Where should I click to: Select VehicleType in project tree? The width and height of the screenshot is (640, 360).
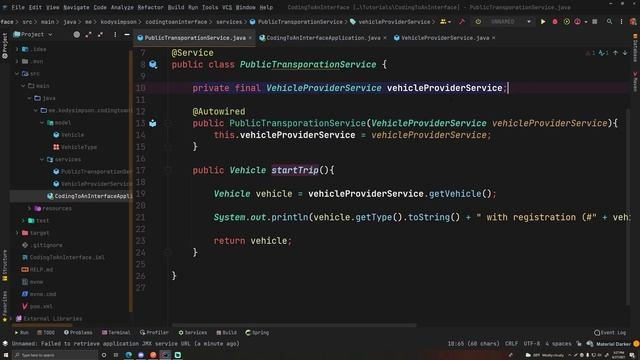point(79,147)
